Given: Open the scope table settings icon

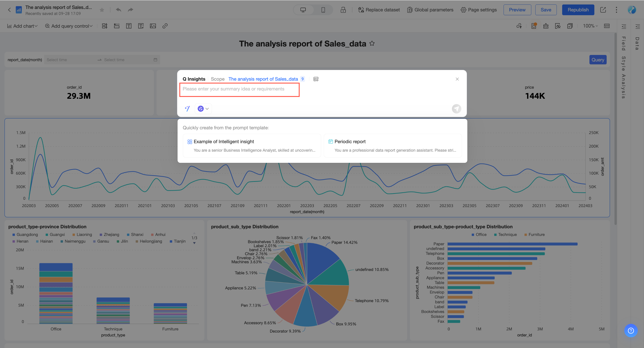Looking at the screenshot, I should [316, 79].
